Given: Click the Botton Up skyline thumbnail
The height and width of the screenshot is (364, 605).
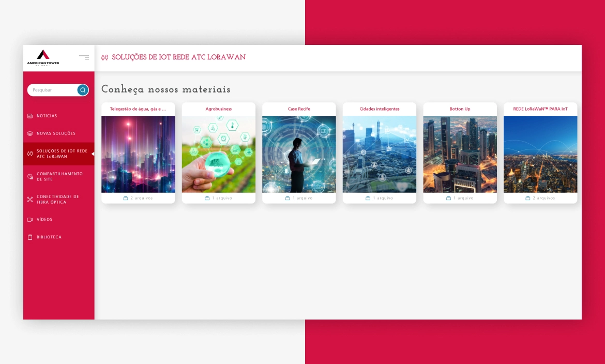Looking at the screenshot, I should coord(460,154).
